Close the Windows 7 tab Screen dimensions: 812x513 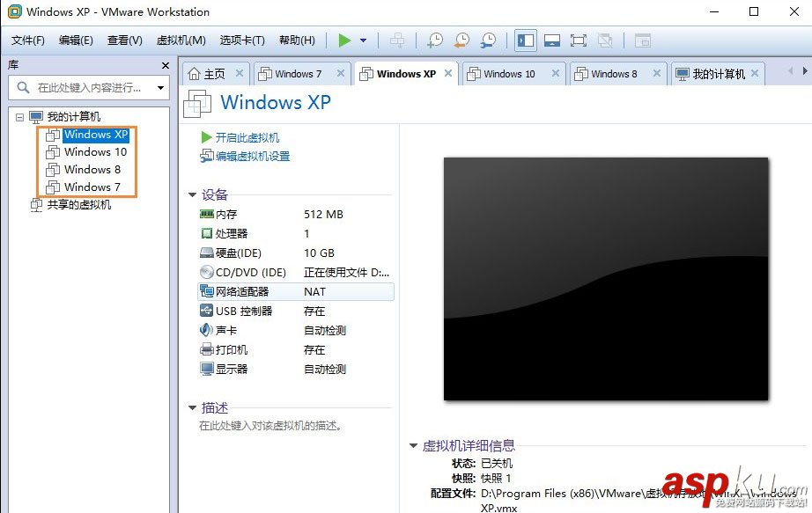click(341, 74)
